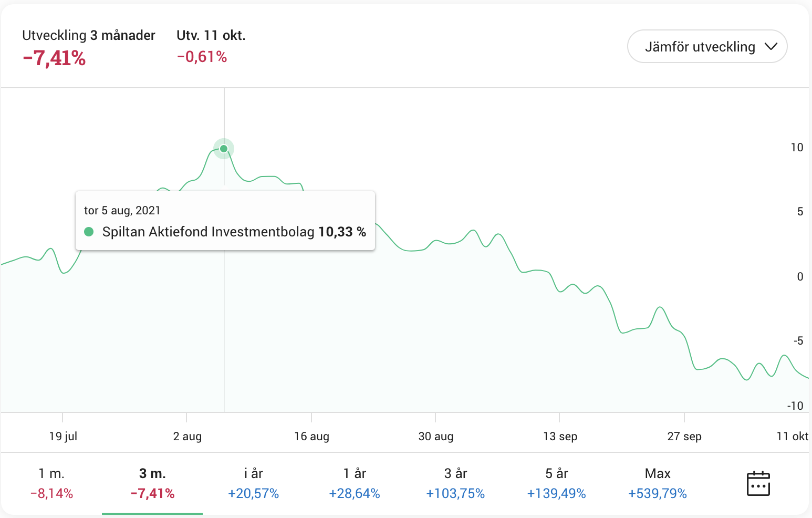Click the 2 aug axis label
Image resolution: width=812 pixels, height=518 pixels.
[188, 436]
